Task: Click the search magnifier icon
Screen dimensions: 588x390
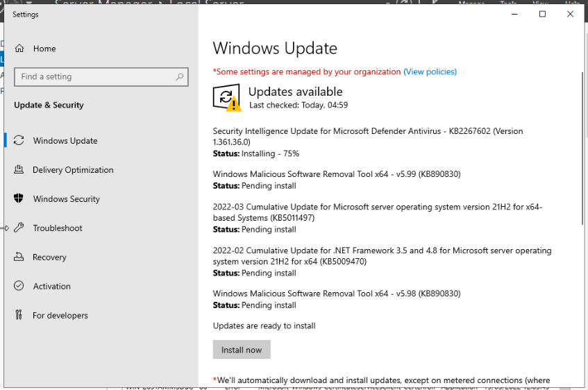Action: (180, 77)
